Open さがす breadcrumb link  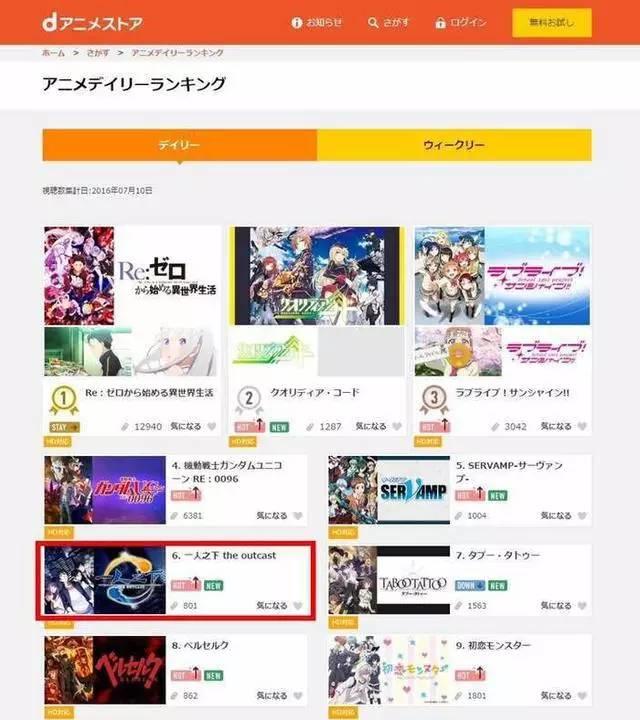click(98, 53)
